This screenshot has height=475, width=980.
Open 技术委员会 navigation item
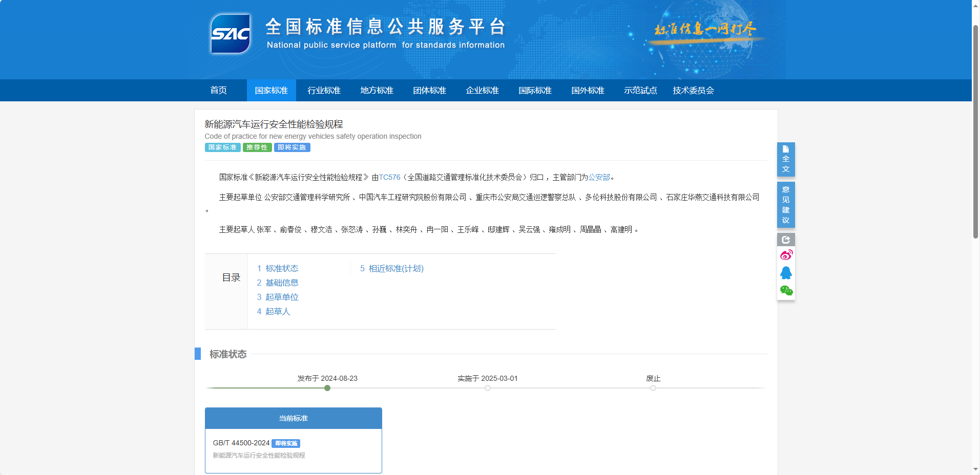coord(694,90)
